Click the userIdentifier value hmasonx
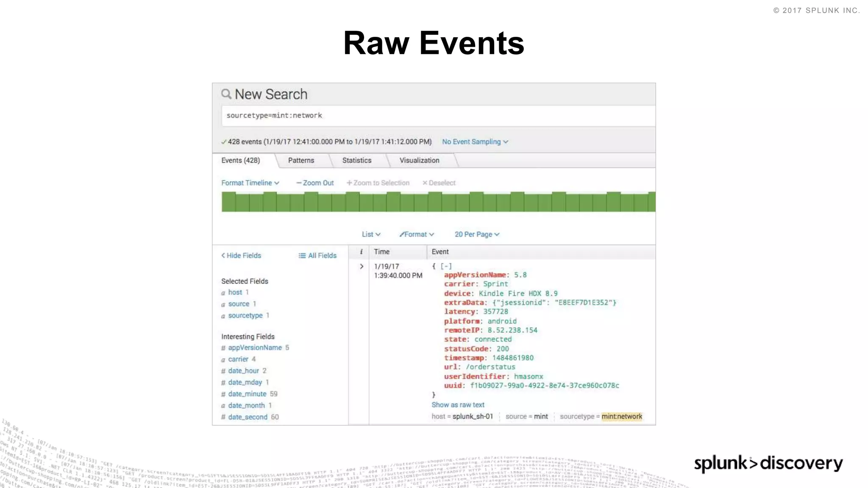 coord(529,376)
